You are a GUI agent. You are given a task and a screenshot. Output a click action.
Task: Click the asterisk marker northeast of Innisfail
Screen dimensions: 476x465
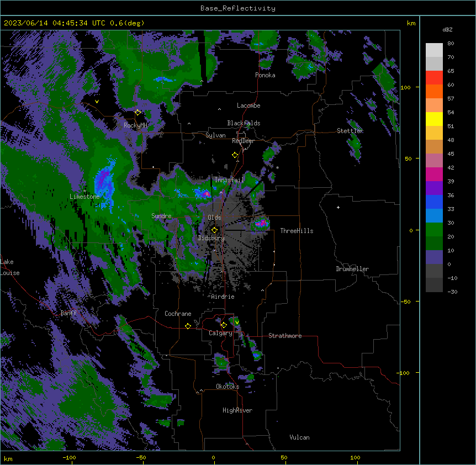[277, 167]
